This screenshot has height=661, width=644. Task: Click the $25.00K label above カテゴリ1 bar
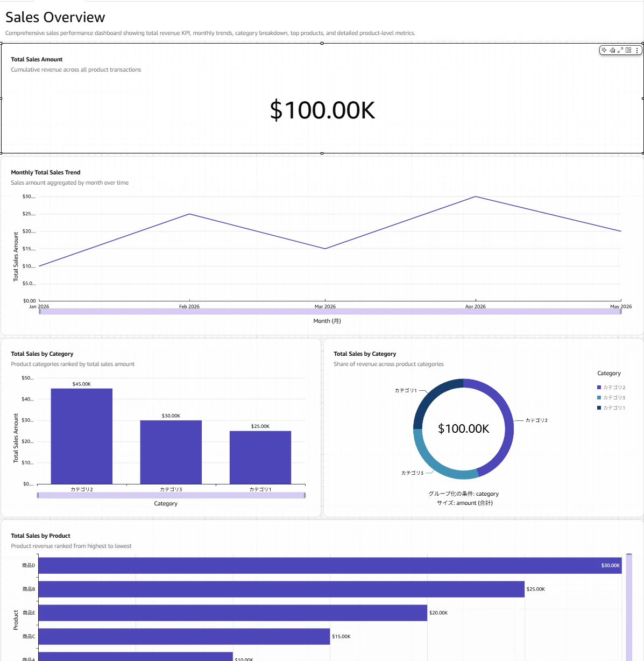260,426
